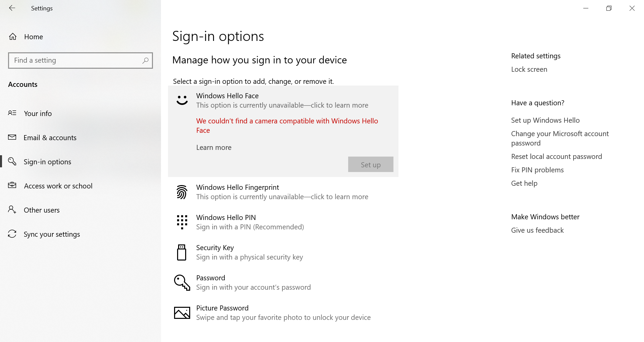The width and height of the screenshot is (644, 342).
Task: Click the Picture Password image icon
Action: tap(182, 313)
